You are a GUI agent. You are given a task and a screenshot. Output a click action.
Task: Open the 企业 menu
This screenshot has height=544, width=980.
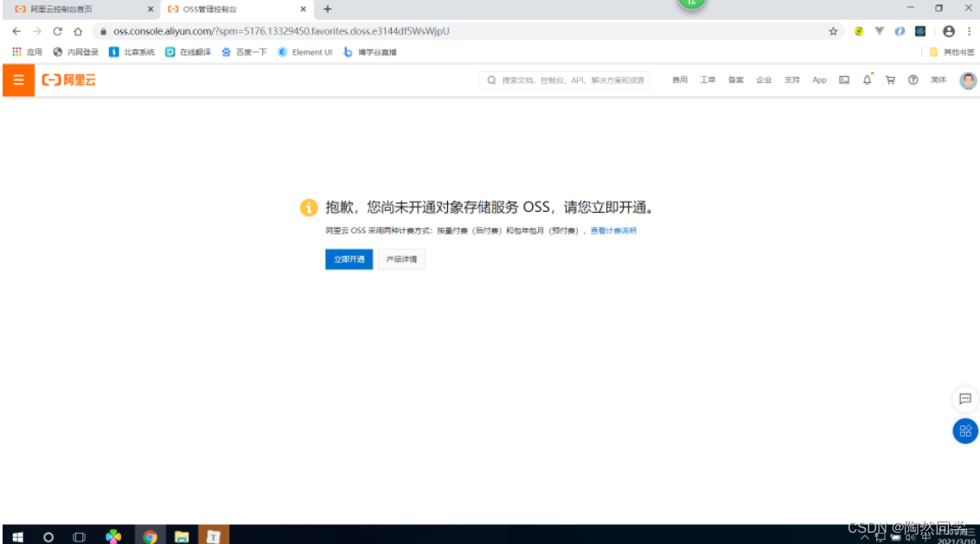pyautogui.click(x=764, y=80)
